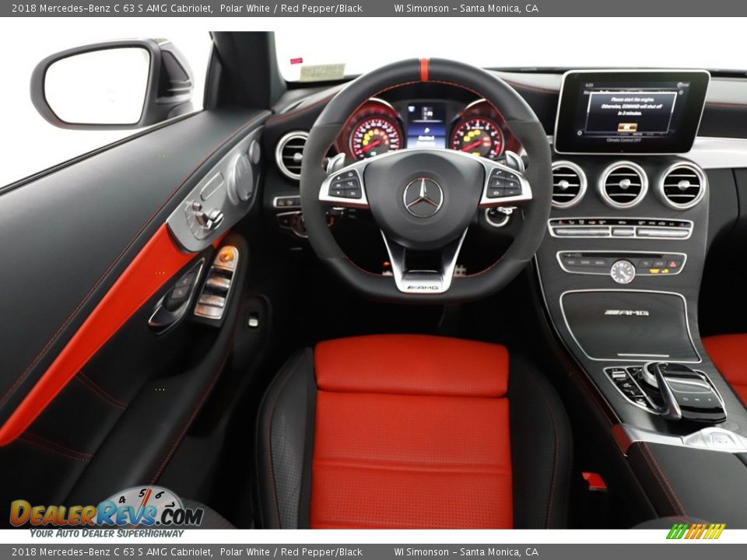
Task: Click the Mercedes star emblem on the steering wheel
Action: (x=423, y=198)
